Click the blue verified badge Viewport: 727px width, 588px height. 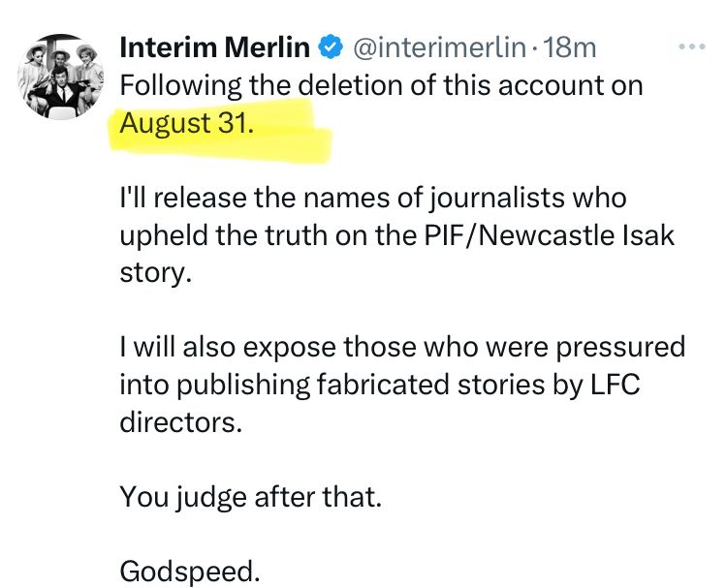point(330,47)
